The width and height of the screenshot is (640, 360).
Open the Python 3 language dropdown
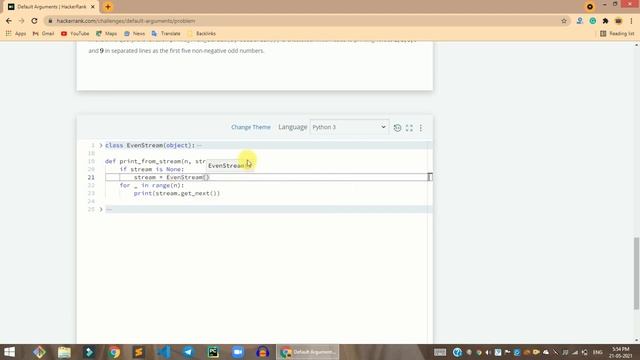(x=349, y=127)
